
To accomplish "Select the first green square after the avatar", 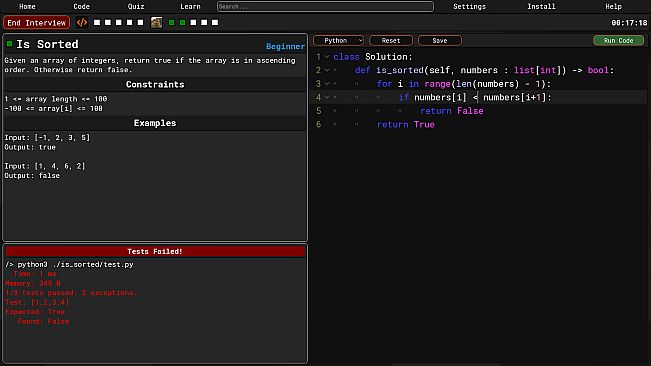I will pyautogui.click(x=171, y=22).
